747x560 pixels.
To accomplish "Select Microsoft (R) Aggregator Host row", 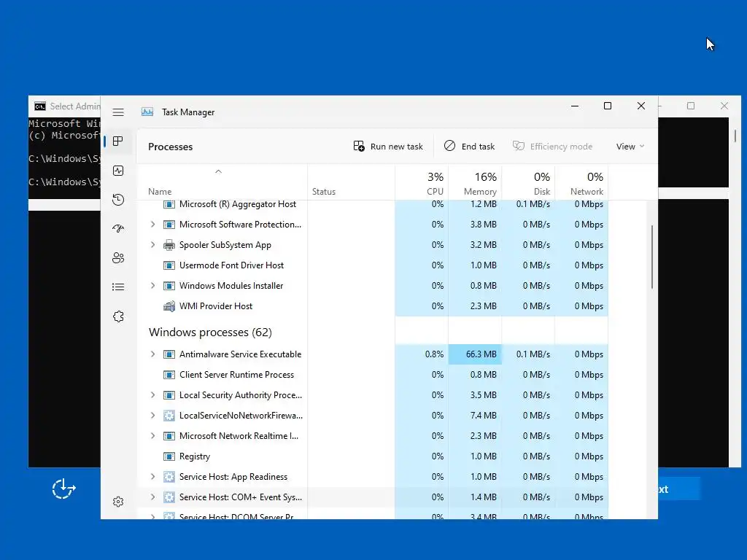I will tap(373, 205).
